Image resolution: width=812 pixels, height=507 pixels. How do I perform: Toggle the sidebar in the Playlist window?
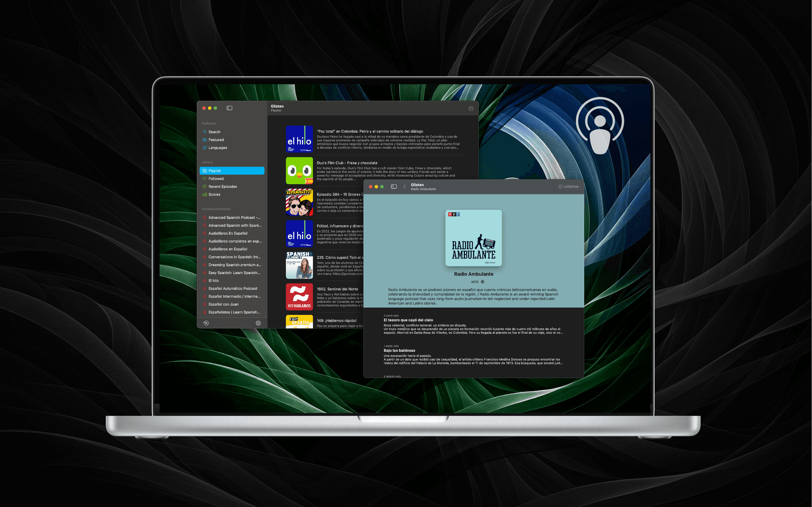[229, 108]
